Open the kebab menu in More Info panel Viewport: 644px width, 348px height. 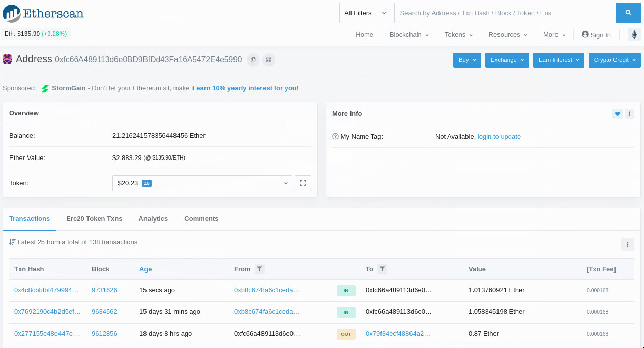click(x=629, y=114)
